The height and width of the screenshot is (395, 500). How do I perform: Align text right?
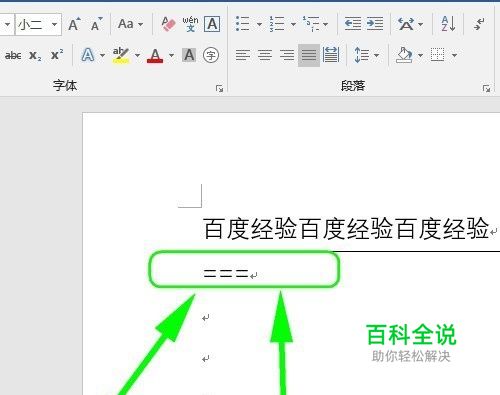click(287, 55)
